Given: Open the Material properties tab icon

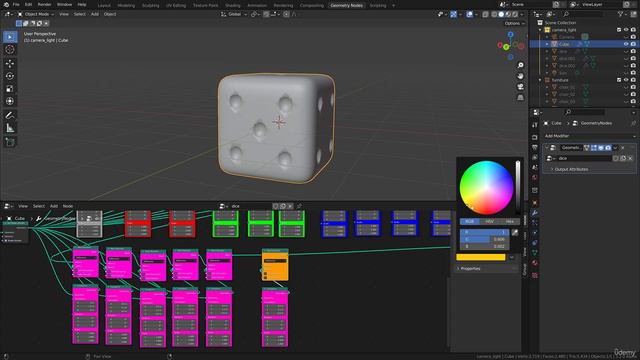Looking at the screenshot, I should coord(535,263).
